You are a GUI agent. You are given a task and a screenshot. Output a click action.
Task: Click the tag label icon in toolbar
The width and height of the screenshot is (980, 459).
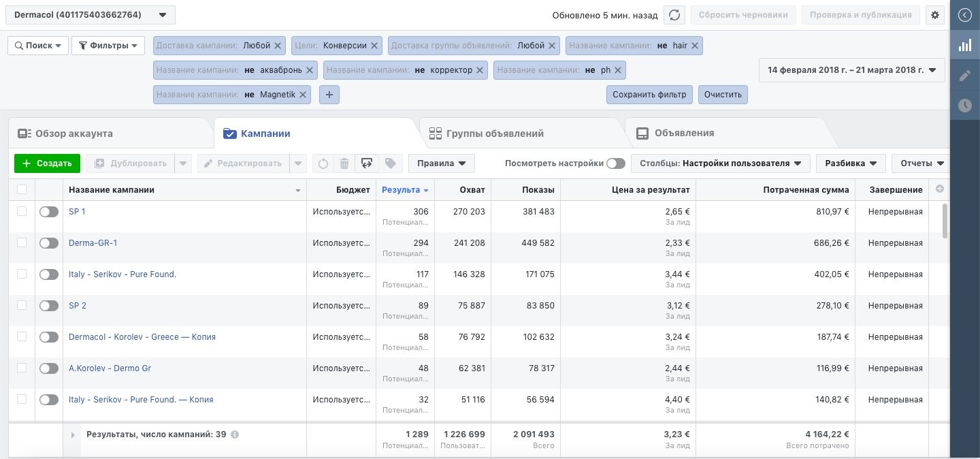click(x=390, y=163)
